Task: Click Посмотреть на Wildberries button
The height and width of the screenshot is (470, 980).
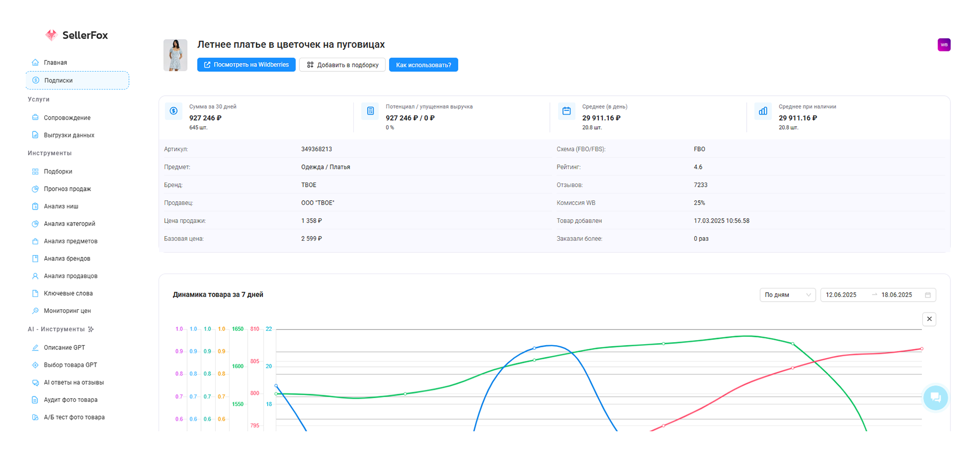Action: coord(246,64)
